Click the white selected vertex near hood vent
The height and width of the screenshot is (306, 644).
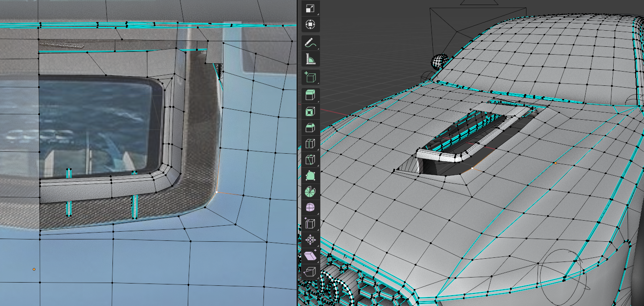472,168
